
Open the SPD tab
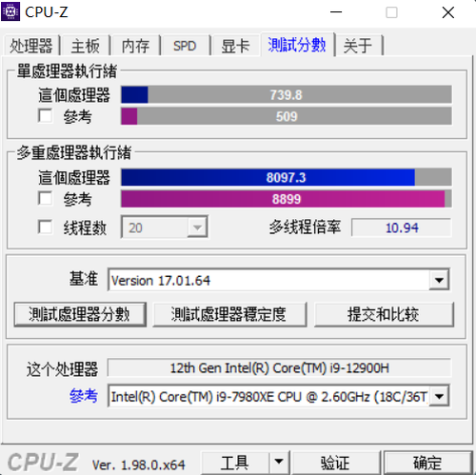tap(185, 46)
